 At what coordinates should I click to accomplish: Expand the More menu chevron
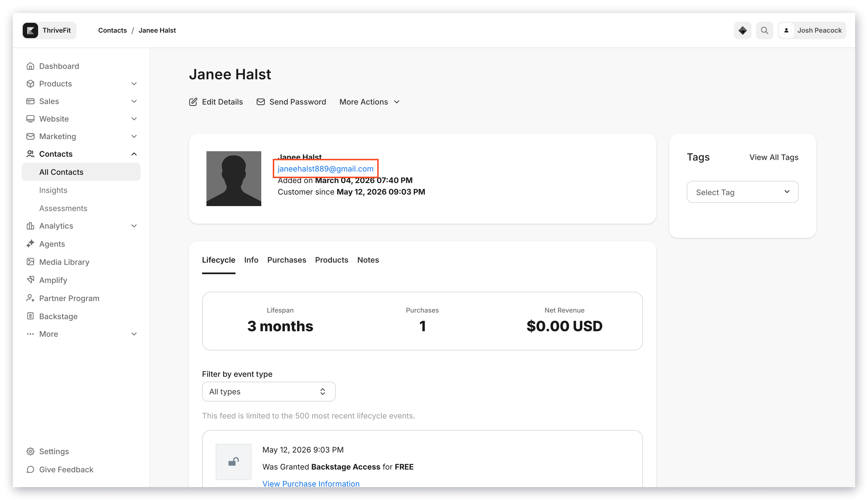pyautogui.click(x=134, y=334)
